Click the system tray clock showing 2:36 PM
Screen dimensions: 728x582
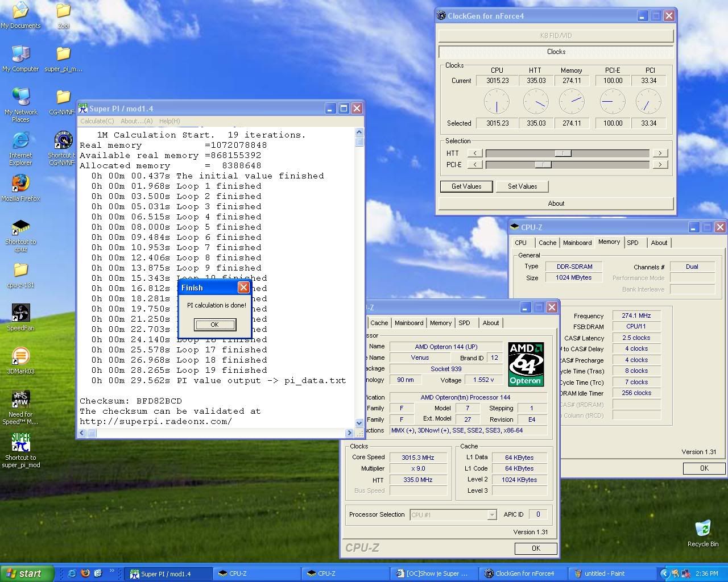706,573
